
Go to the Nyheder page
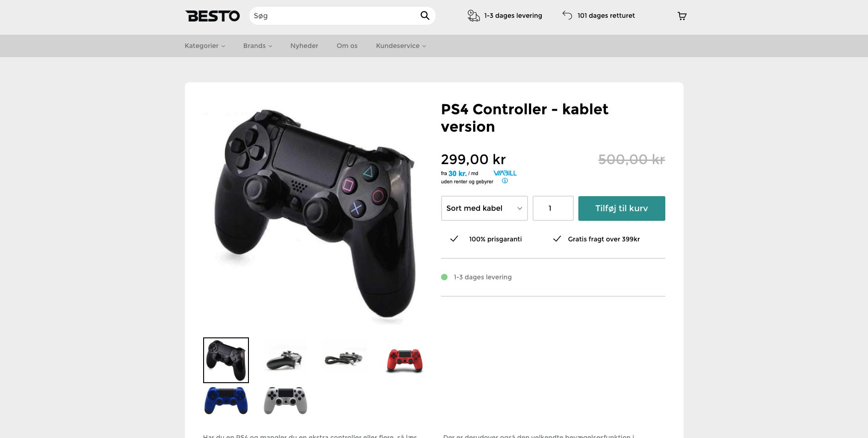[304, 46]
